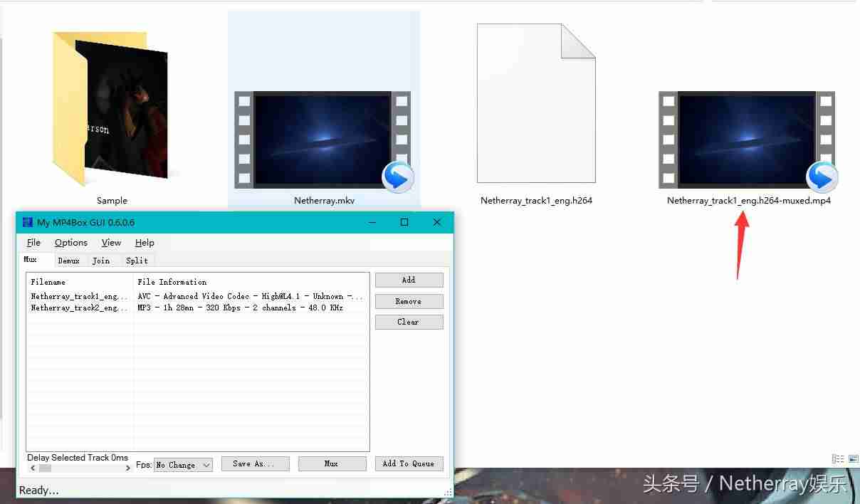Image resolution: width=860 pixels, height=504 pixels.
Task: Select the Sample folder icon
Action: [x=110, y=108]
